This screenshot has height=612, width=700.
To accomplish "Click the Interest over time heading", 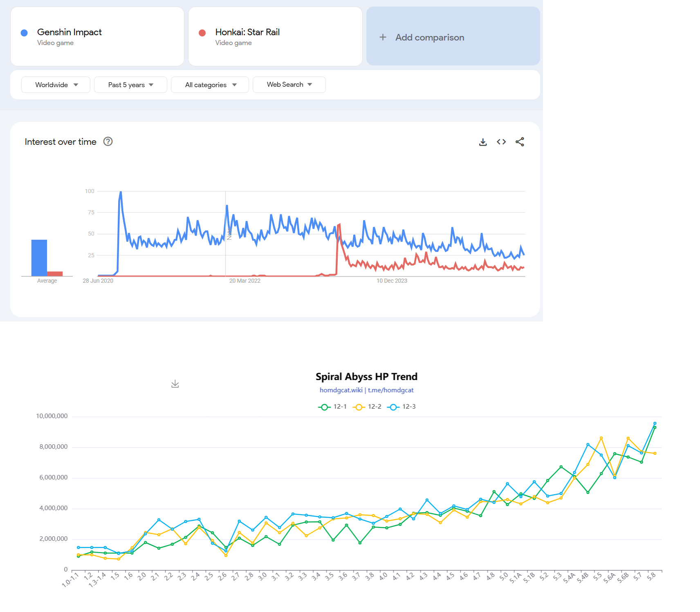I will [x=61, y=142].
